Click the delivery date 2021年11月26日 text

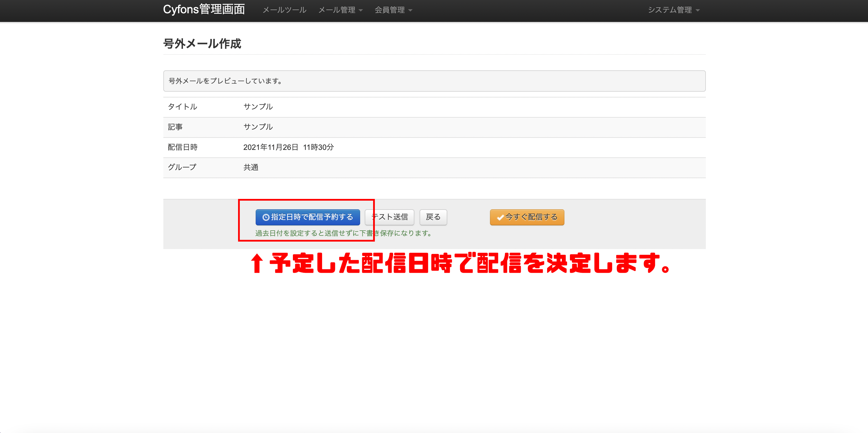click(x=271, y=147)
